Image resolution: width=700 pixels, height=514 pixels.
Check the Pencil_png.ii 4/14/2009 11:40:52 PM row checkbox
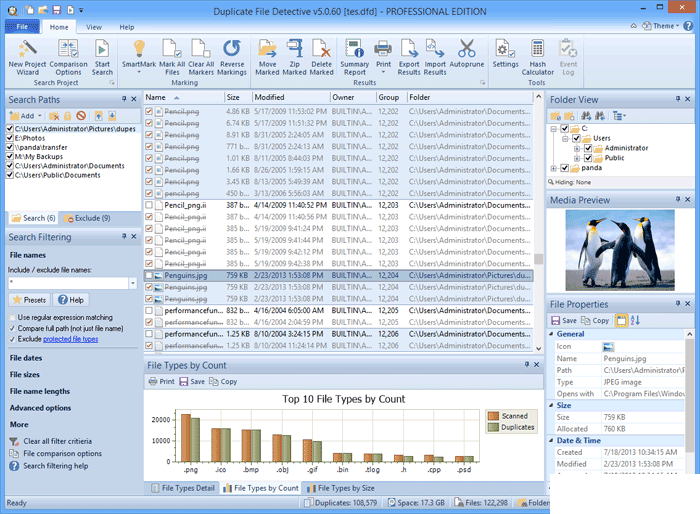[x=149, y=205]
